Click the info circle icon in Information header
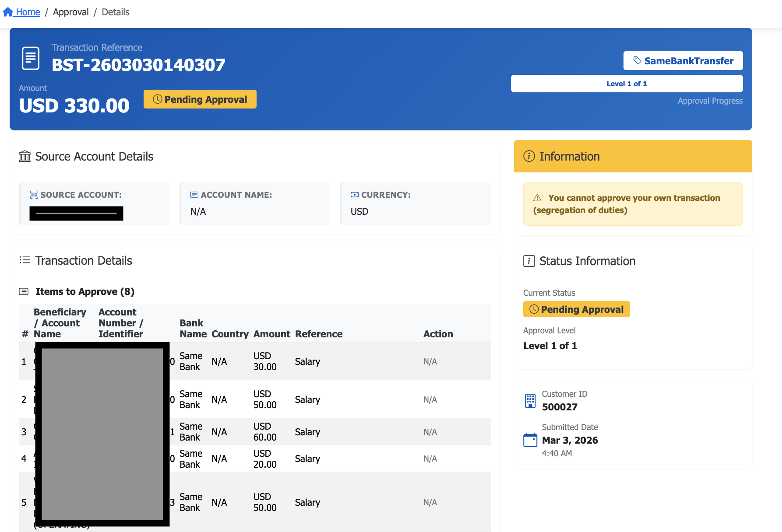This screenshot has width=782, height=532. tap(529, 156)
